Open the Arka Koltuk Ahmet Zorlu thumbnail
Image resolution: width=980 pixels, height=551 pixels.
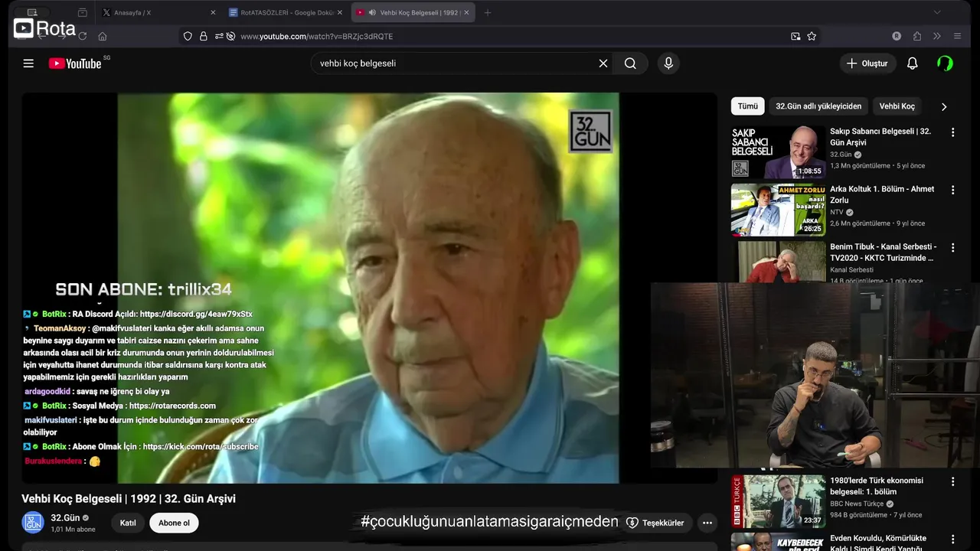[778, 210]
